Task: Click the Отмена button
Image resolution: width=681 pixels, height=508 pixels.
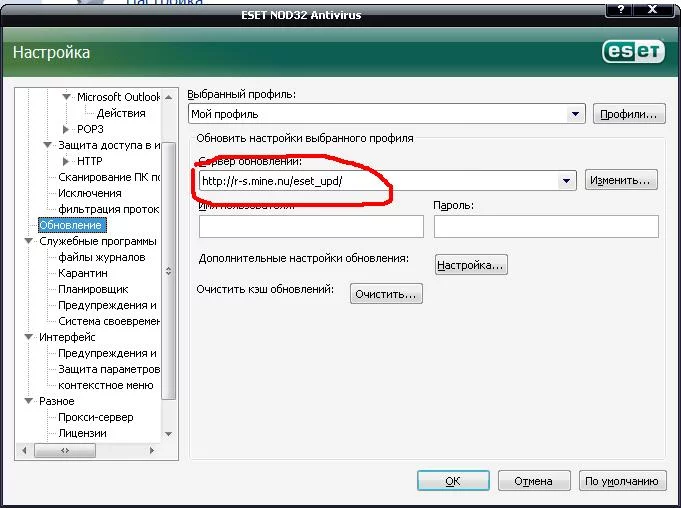Action: (x=534, y=481)
